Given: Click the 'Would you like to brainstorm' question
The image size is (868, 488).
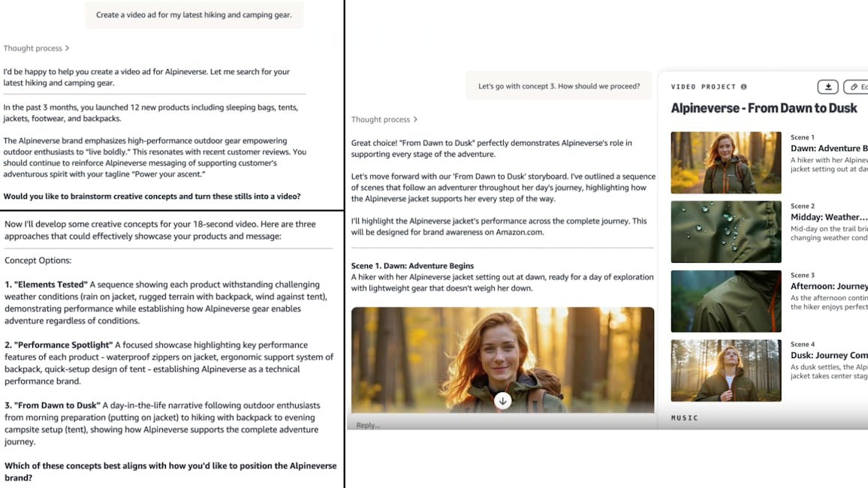Looking at the screenshot, I should pyautogui.click(x=152, y=197).
